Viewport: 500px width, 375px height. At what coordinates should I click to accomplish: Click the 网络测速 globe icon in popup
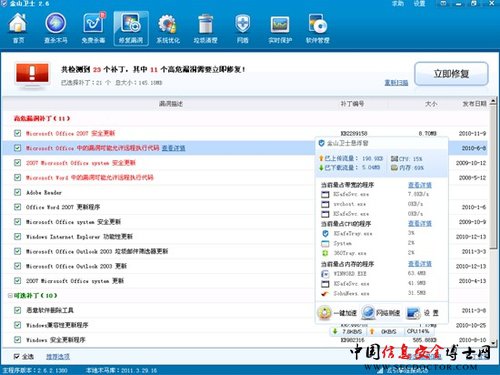[x=368, y=313]
